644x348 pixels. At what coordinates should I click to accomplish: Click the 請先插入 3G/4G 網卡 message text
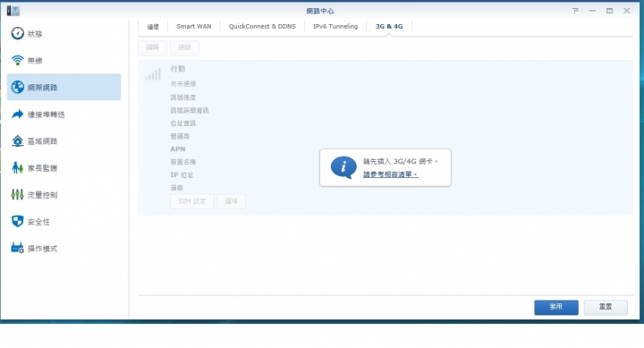pos(401,161)
